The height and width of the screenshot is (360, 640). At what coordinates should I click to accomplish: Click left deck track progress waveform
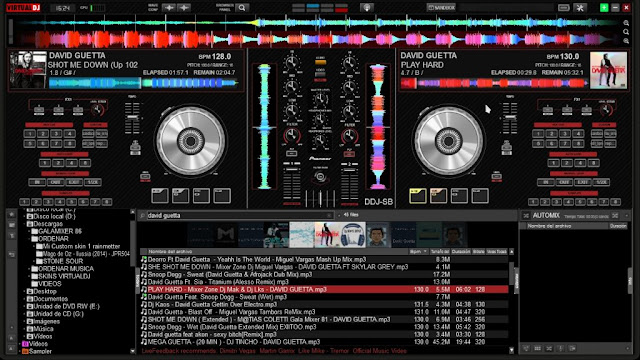pos(143,83)
